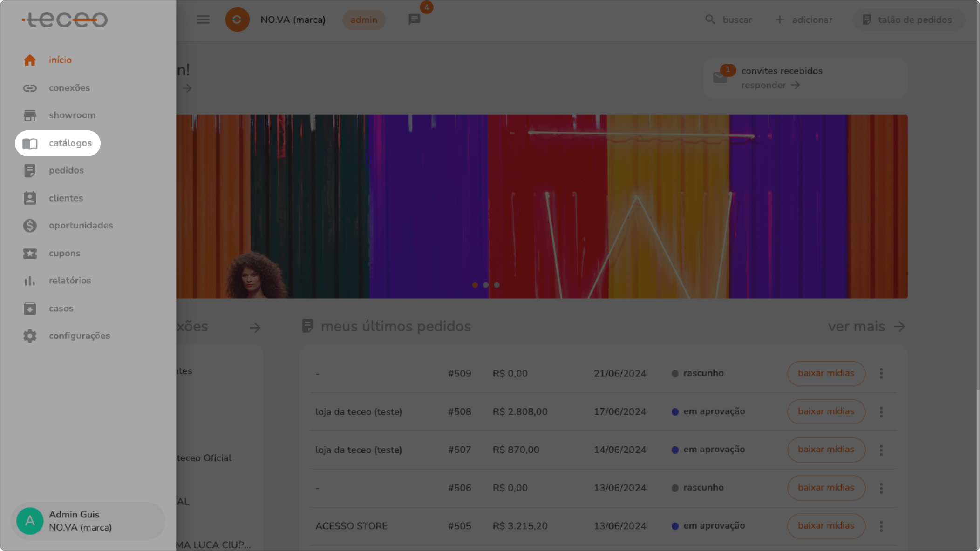This screenshot has width=980, height=551.
Task: Click baixar mídias for order #508
Action: 826,411
